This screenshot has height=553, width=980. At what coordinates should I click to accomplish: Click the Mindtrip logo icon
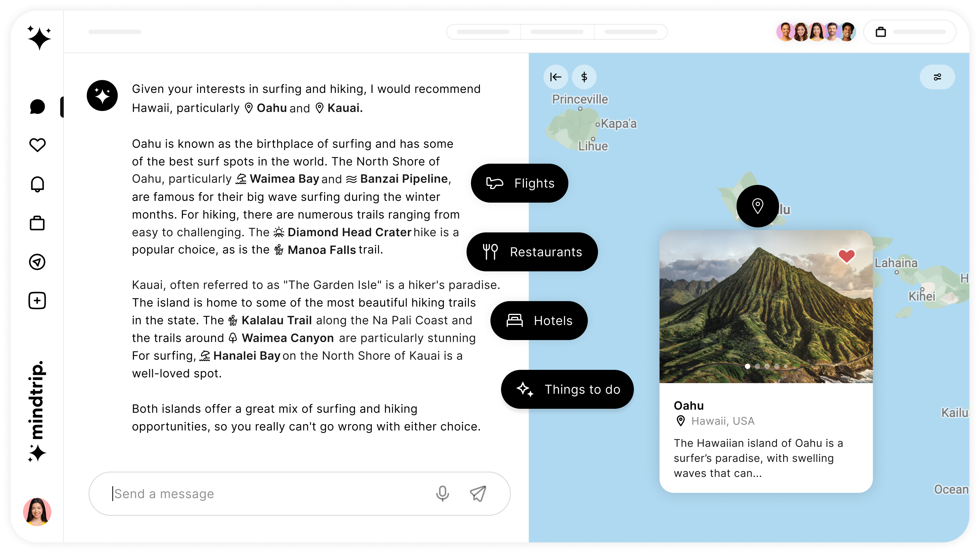(38, 38)
